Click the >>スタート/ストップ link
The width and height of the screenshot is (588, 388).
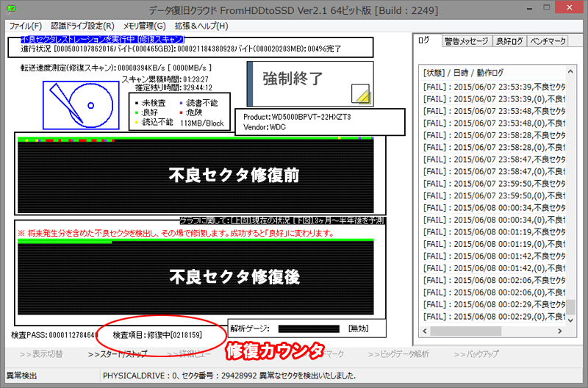pyautogui.click(x=118, y=354)
